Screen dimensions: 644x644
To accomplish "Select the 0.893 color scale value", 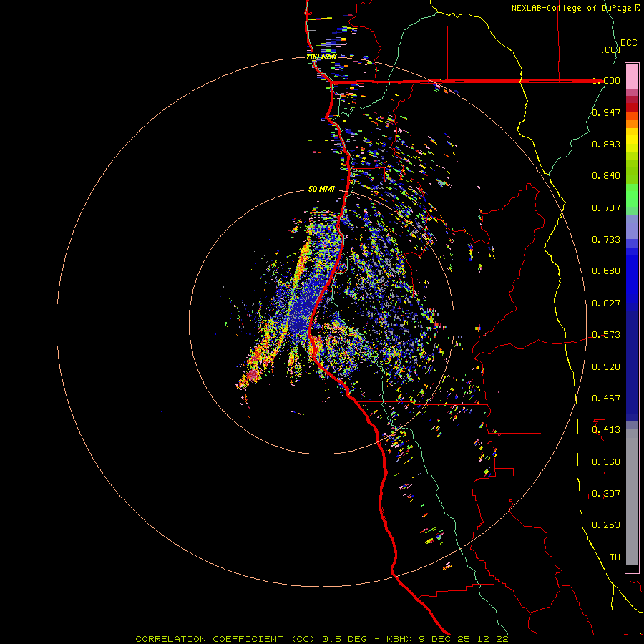I will [x=606, y=144].
